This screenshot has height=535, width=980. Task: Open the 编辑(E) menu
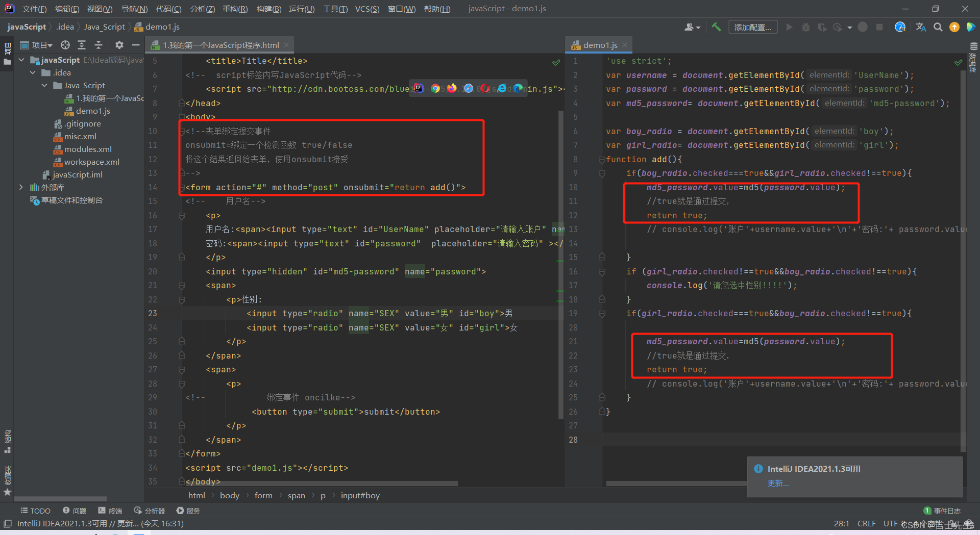pos(67,9)
